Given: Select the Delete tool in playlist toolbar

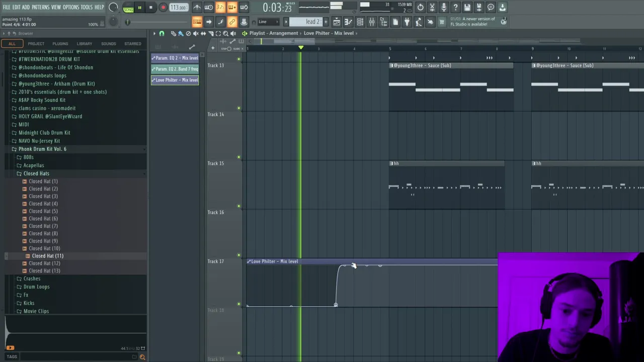Looking at the screenshot, I should click(188, 33).
